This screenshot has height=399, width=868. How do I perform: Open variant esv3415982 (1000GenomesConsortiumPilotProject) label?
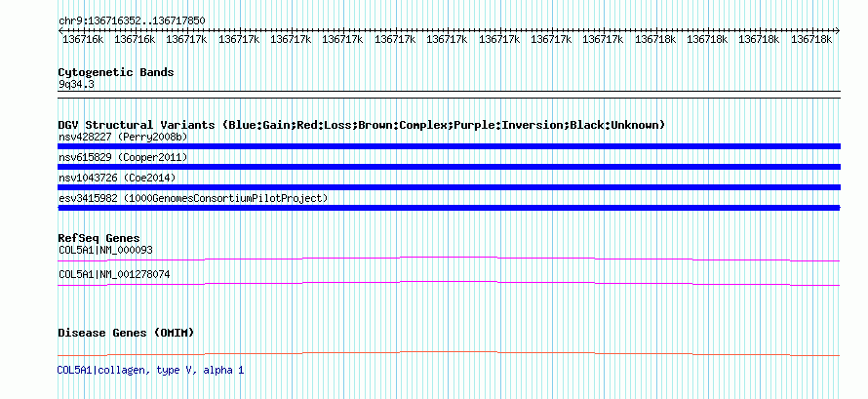pos(193,198)
